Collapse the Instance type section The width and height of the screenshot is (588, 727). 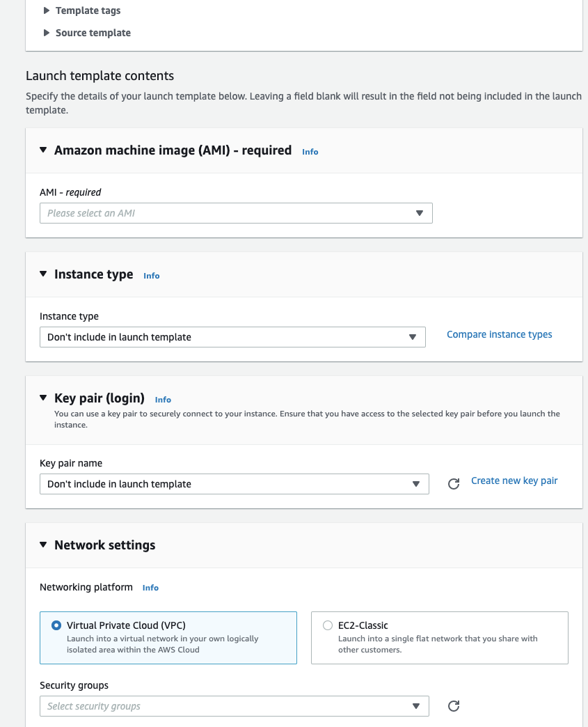pos(43,274)
